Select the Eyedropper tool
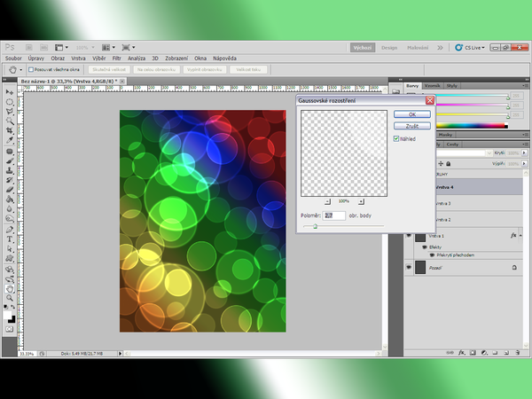This screenshot has width=532, height=399. (10, 140)
